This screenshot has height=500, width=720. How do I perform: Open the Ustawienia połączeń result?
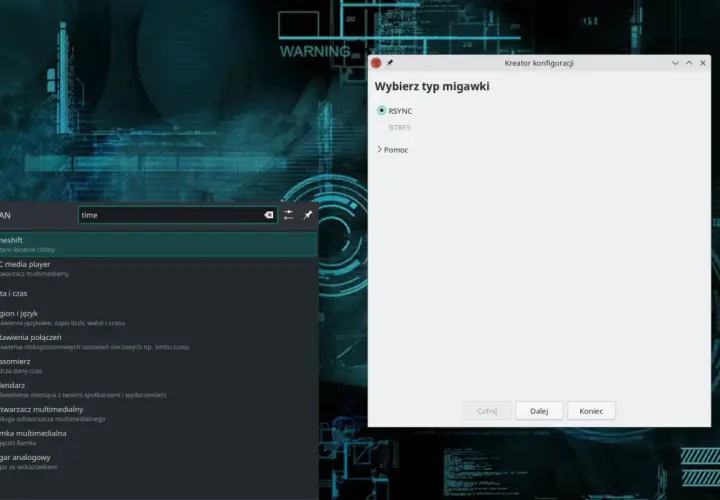coord(158,342)
